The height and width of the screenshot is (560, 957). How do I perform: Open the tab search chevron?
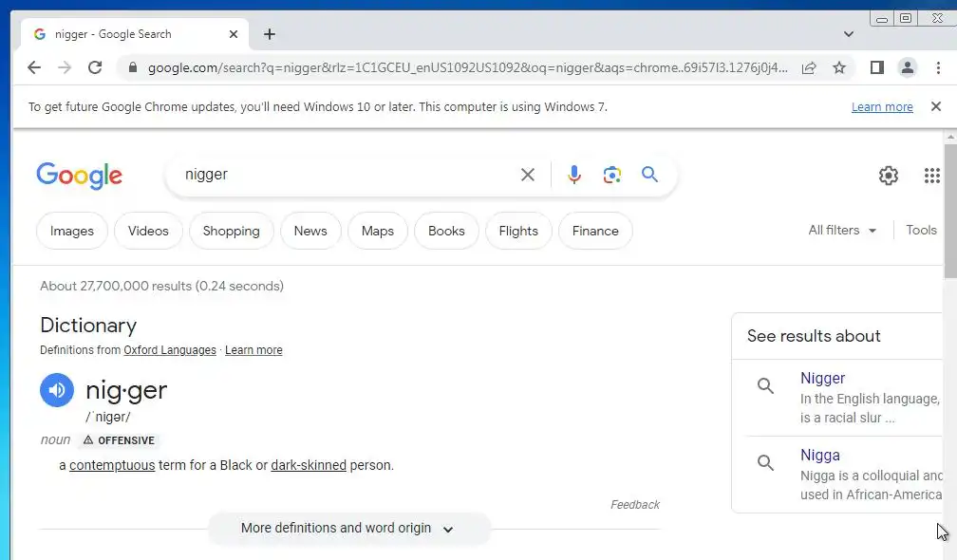[x=849, y=34]
